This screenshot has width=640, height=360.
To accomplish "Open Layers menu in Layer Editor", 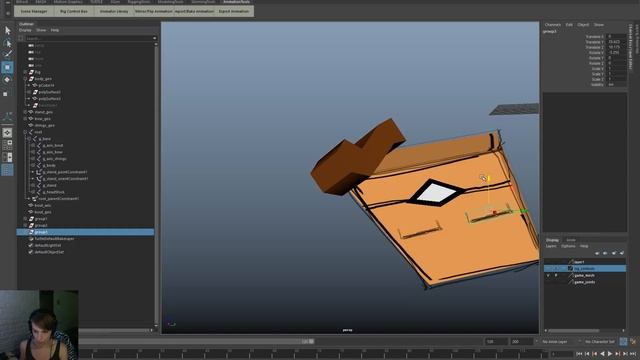I will coord(551,246).
